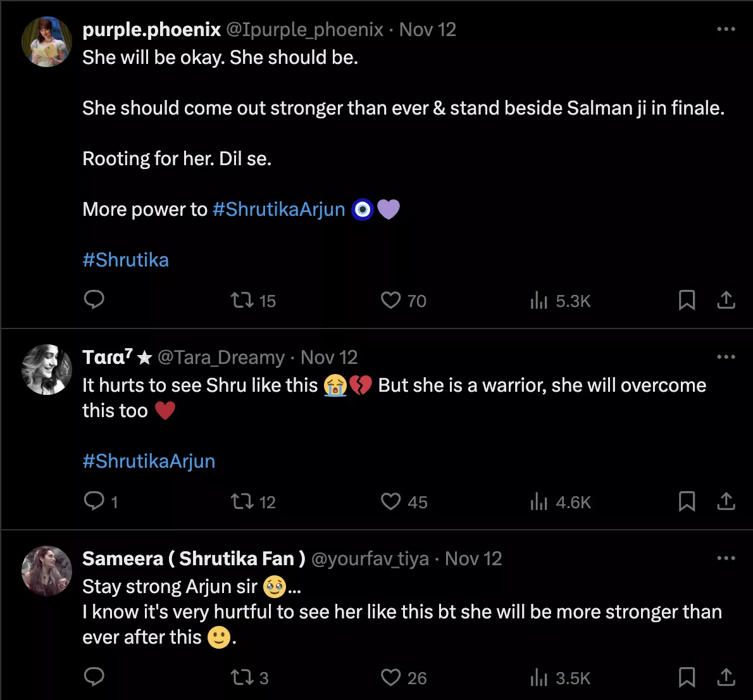Visit the @yourfav_tiya profile handle

click(x=370, y=559)
